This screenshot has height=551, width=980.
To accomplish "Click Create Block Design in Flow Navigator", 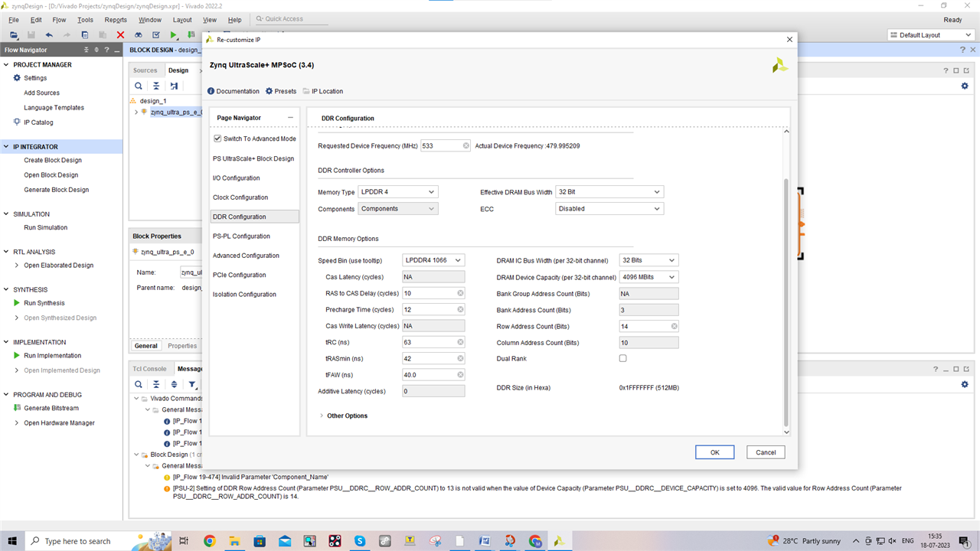I will [52, 161].
